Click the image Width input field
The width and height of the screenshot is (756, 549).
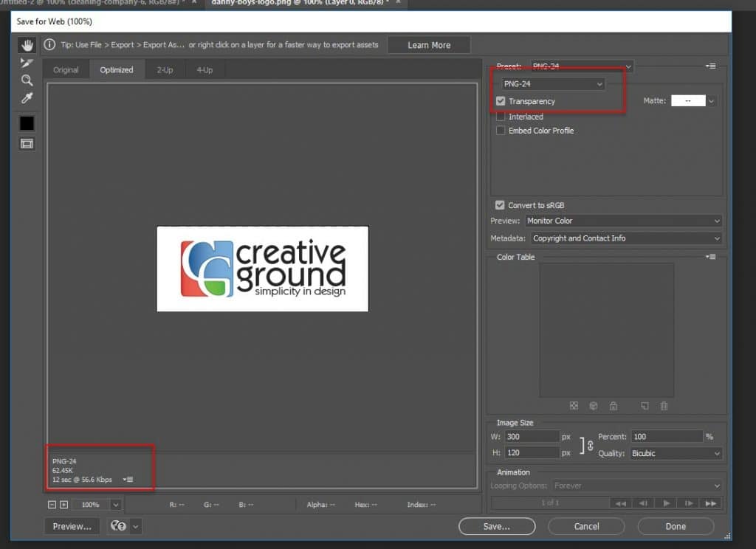tap(532, 437)
